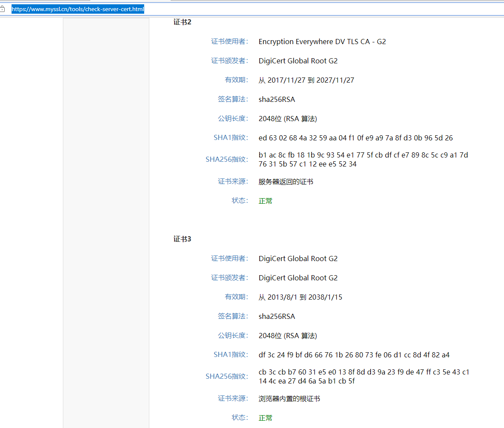Click certificate 3 label '签名算法:'

(x=233, y=316)
